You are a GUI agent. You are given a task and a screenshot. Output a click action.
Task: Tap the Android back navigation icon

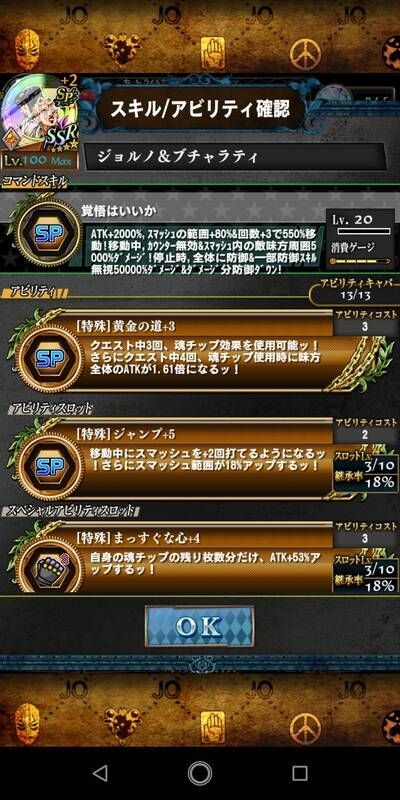click(101, 773)
